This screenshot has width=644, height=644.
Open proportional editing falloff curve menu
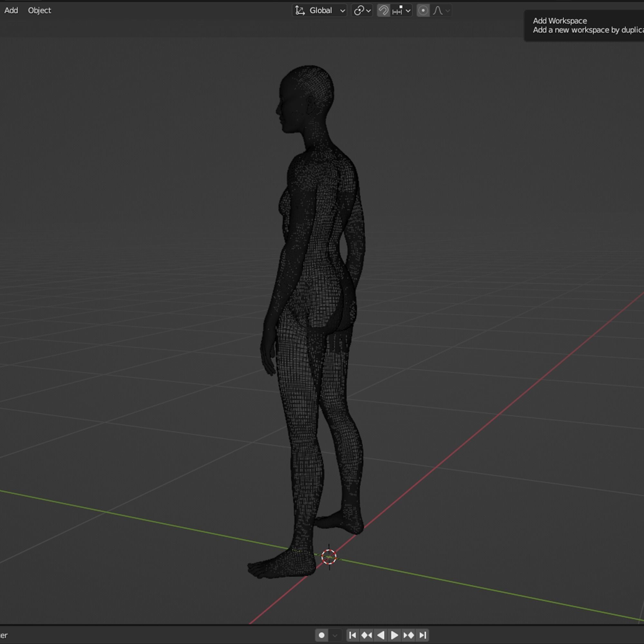(x=441, y=11)
